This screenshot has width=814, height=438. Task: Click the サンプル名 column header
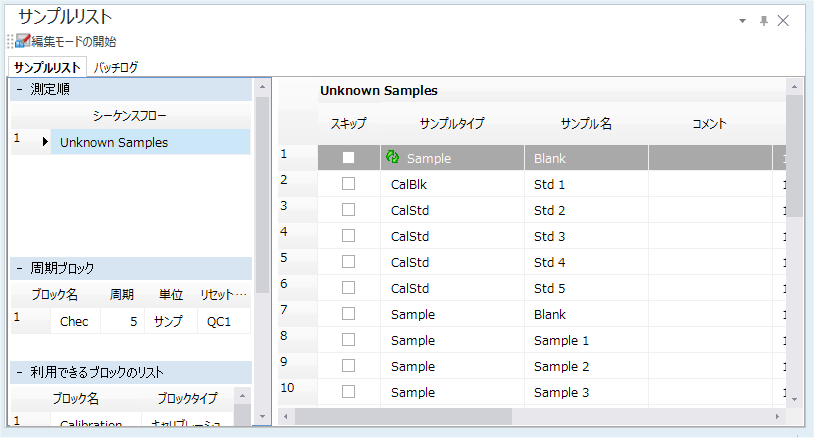click(x=586, y=124)
